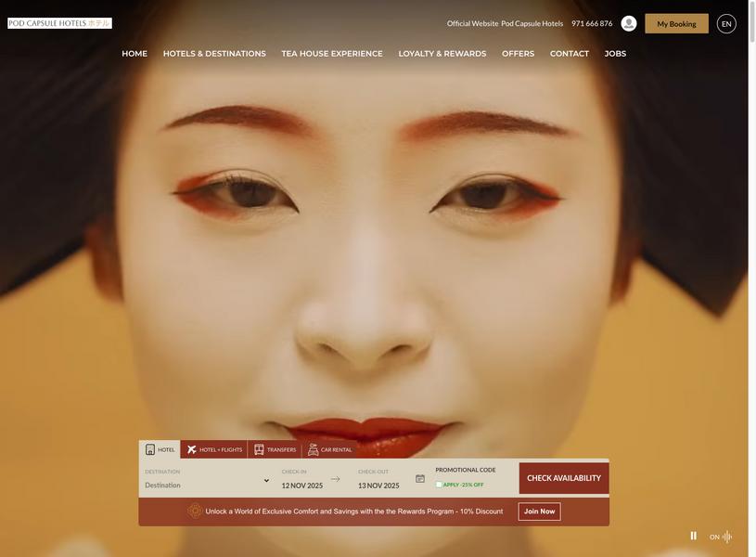
Task: Open Hotels & Destinations menu
Action: point(214,54)
